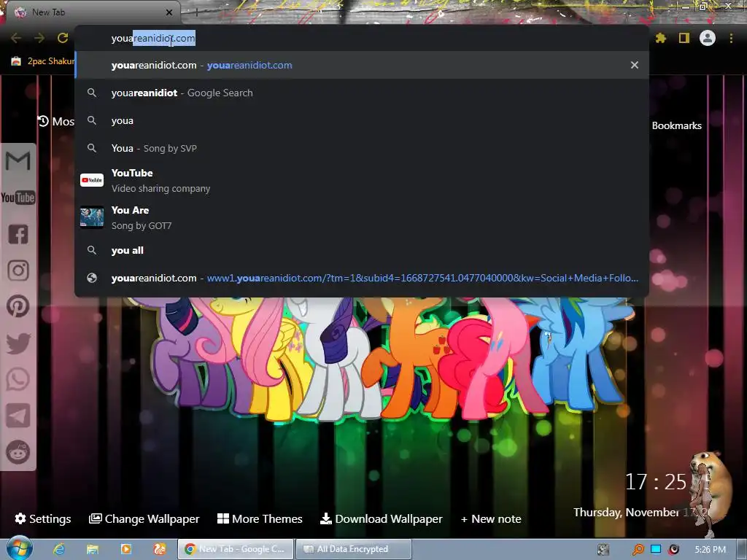Click the magnifier tray icon

(x=638, y=550)
